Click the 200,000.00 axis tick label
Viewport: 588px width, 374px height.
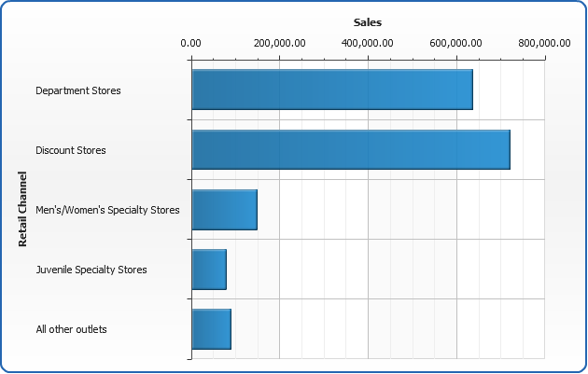[279, 42]
